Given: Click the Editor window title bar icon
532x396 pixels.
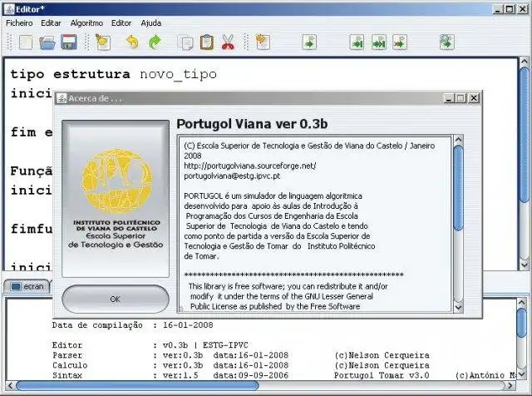Looking at the screenshot, I should tap(9, 9).
